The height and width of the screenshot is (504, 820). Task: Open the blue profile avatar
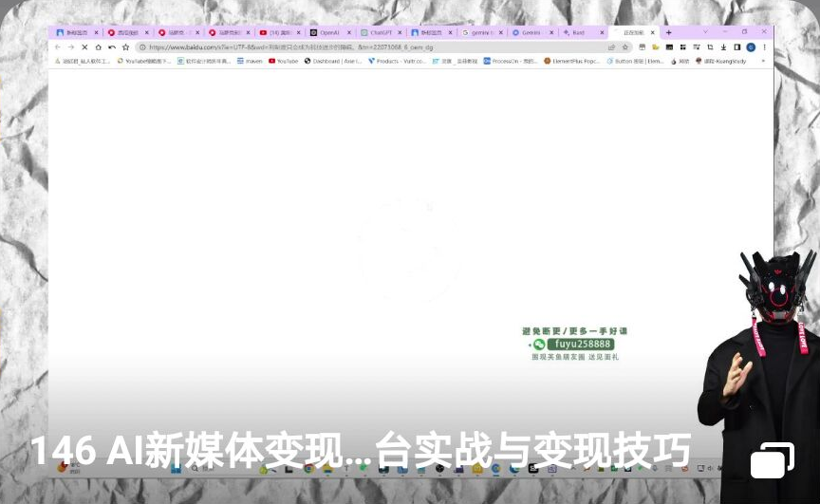751,47
